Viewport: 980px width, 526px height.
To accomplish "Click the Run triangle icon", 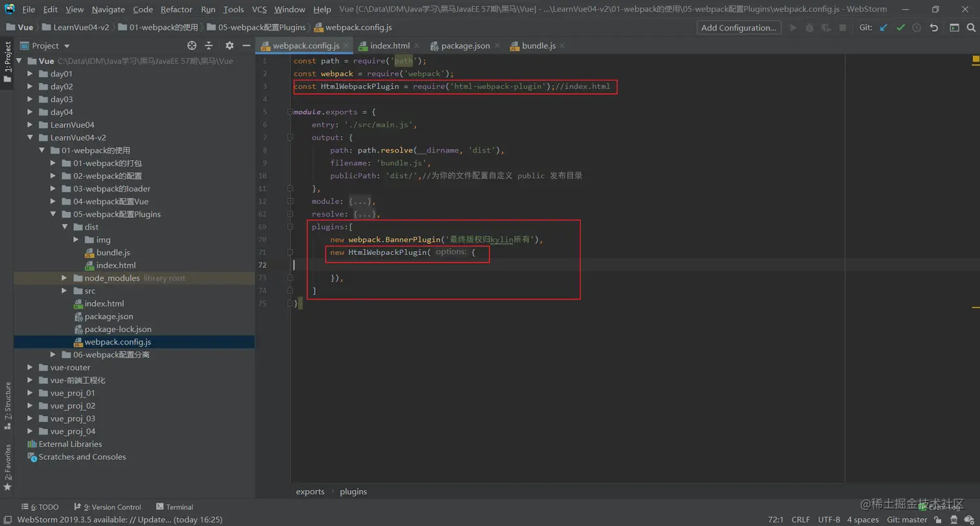I will click(793, 28).
